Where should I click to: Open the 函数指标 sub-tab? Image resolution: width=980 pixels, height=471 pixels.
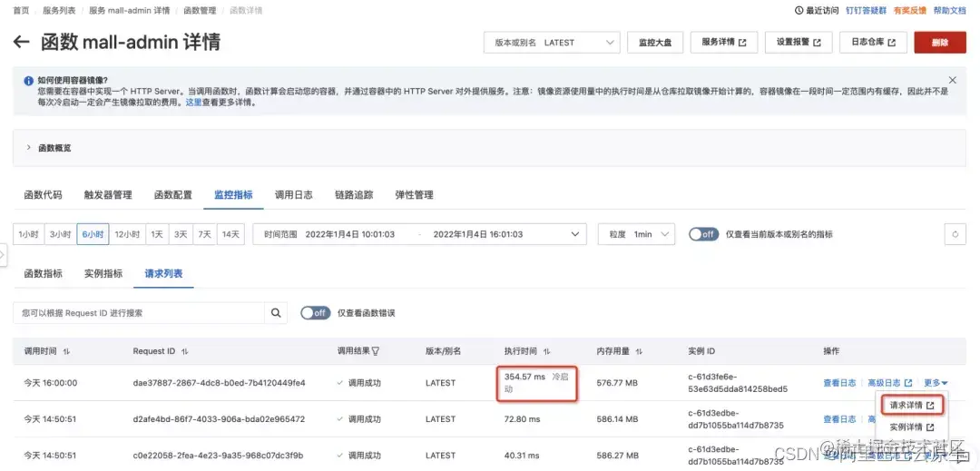coord(44,273)
